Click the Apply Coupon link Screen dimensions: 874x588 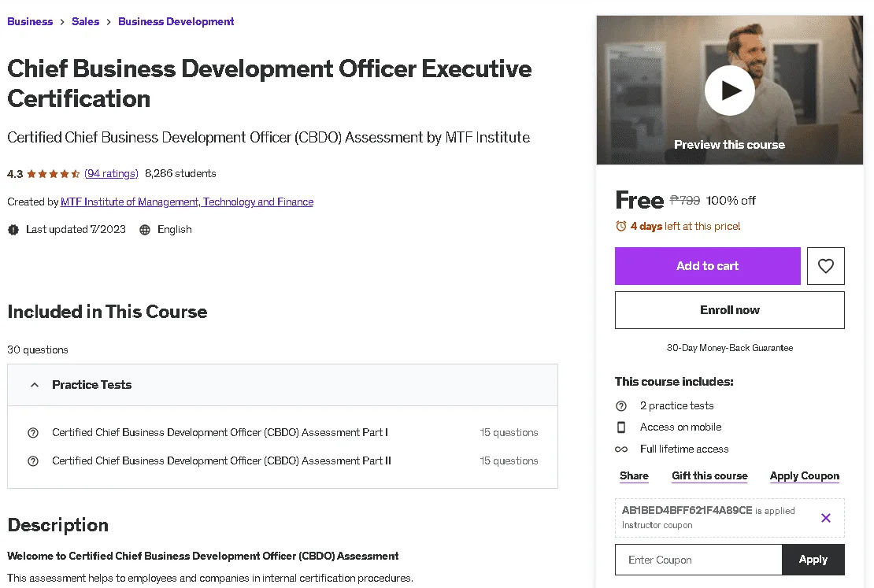[805, 476]
